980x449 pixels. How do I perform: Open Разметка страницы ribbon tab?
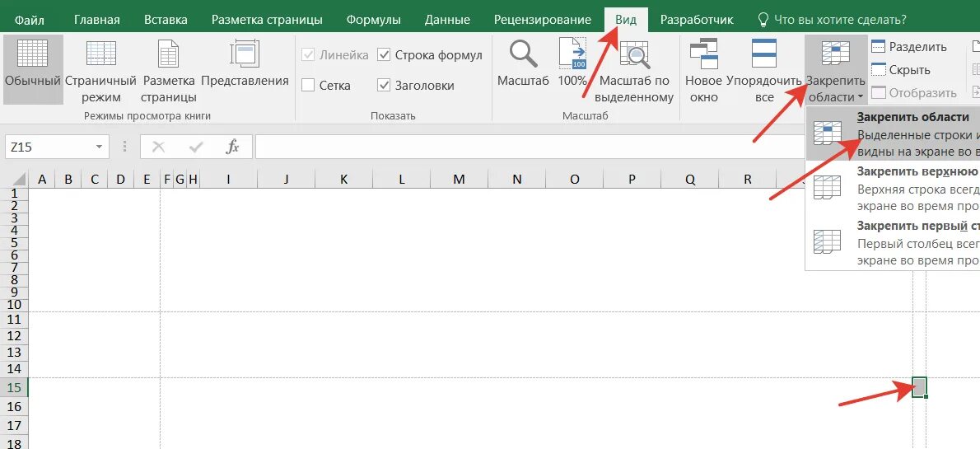click(x=267, y=20)
